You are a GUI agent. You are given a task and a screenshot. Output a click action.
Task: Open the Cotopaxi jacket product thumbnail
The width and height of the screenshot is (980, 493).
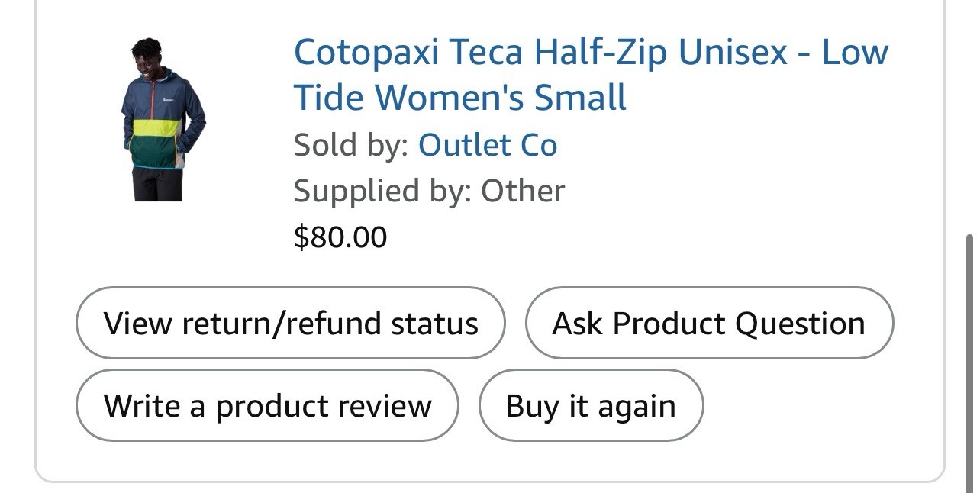pyautogui.click(x=162, y=121)
